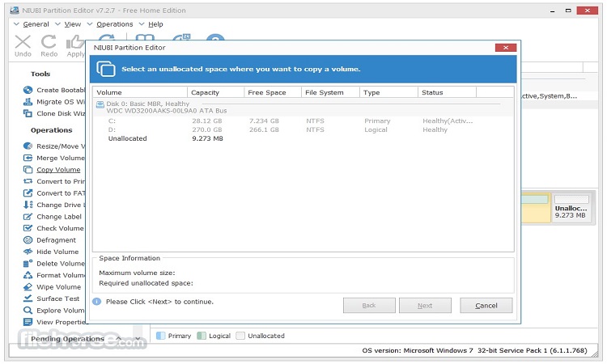Click the Primary legend color swatch
Image resolution: width=607 pixels, height=364 pixels.
(160, 336)
